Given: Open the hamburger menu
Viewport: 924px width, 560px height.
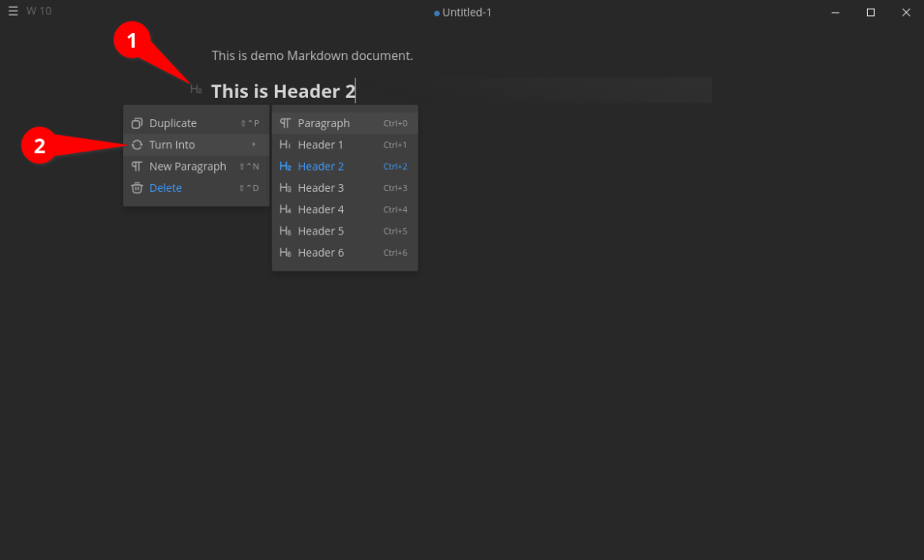Looking at the screenshot, I should point(13,11).
